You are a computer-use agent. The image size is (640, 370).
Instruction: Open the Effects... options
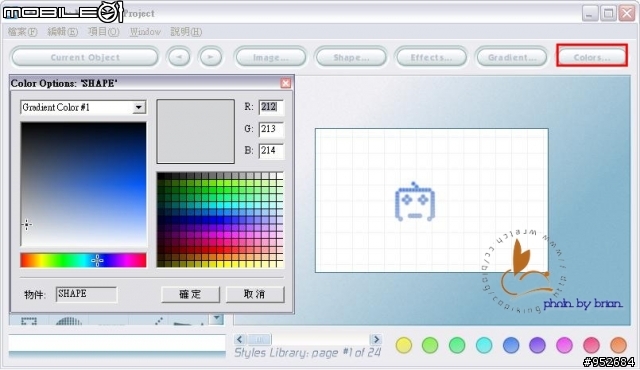pyautogui.click(x=431, y=57)
